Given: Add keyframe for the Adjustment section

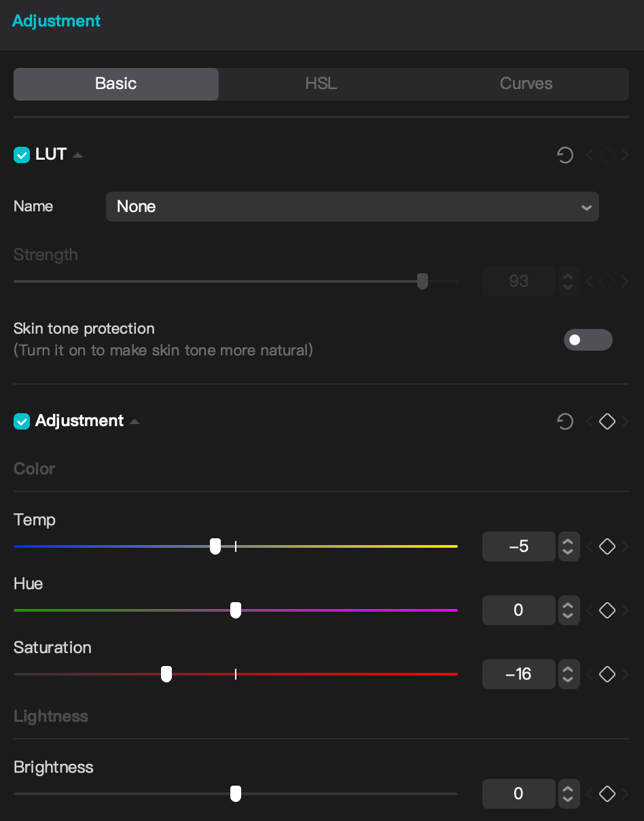Looking at the screenshot, I should pos(607,422).
